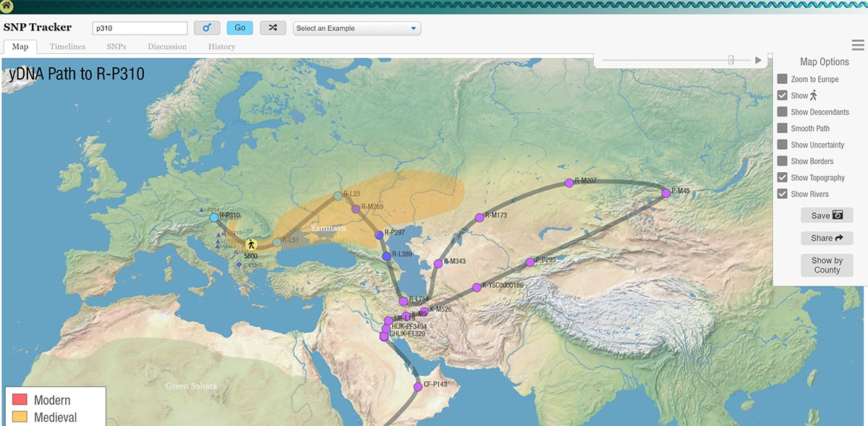This screenshot has height=426, width=868.
Task: Select the R-M173 map node
Action: [x=479, y=218]
